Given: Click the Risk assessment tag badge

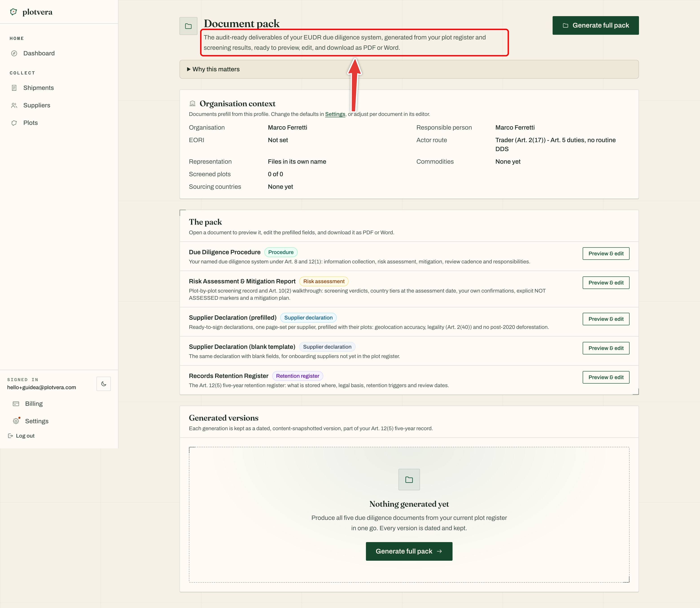Looking at the screenshot, I should (x=324, y=281).
